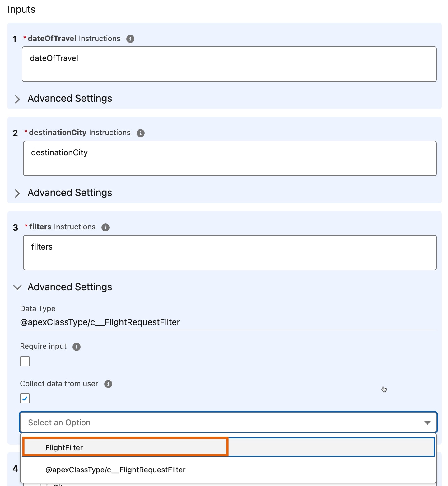Click the dateOfTravel Instructions label
Viewport: 448px width, 486px height.
74,39
